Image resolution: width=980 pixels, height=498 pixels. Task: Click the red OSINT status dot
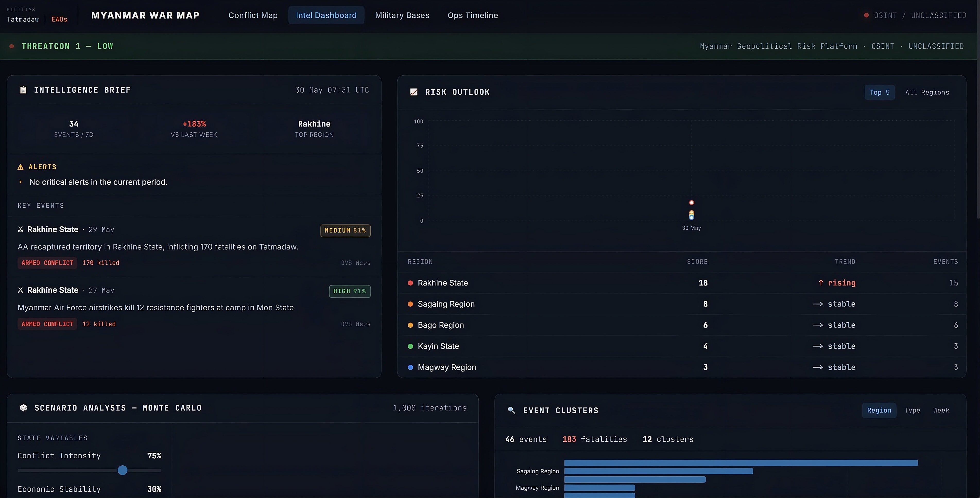pyautogui.click(x=866, y=15)
